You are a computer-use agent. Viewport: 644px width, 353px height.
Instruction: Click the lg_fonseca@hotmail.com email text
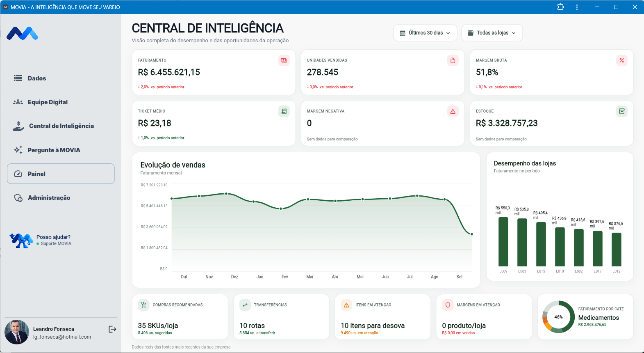62,337
